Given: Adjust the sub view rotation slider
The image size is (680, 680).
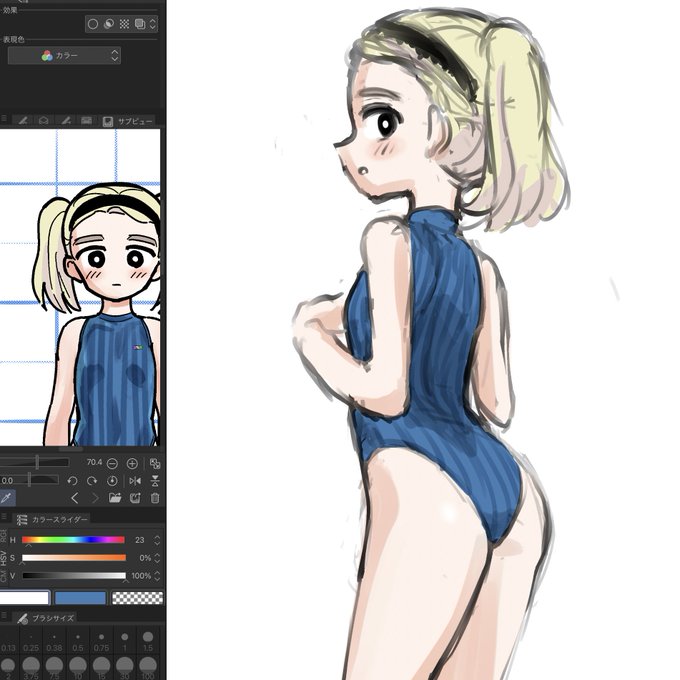Looking at the screenshot, I should [37, 480].
